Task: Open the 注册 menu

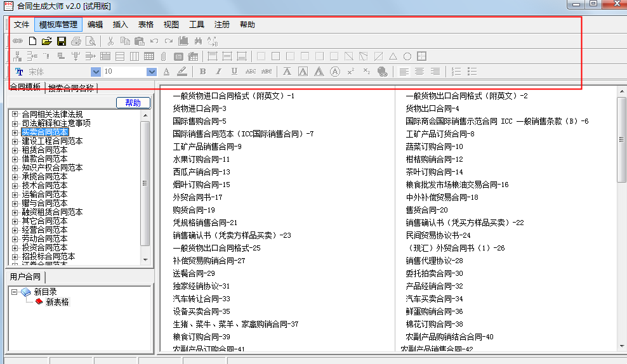Action: 222,25
